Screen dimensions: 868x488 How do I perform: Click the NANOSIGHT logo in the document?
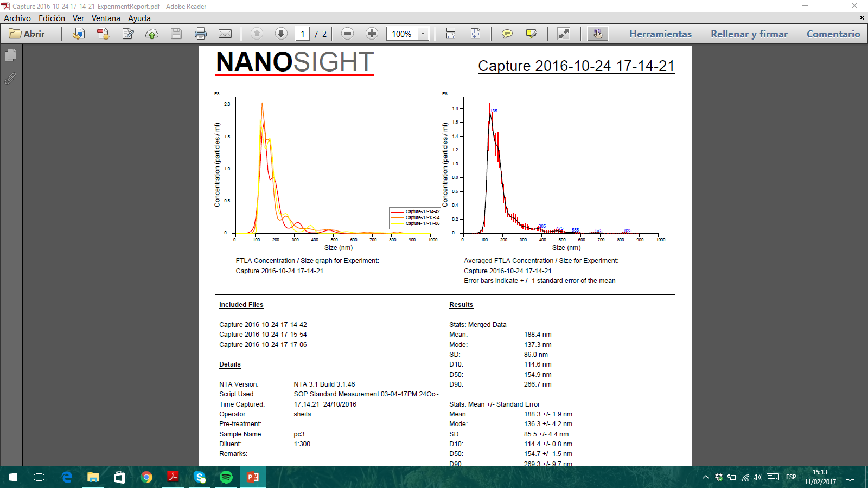pyautogui.click(x=295, y=62)
